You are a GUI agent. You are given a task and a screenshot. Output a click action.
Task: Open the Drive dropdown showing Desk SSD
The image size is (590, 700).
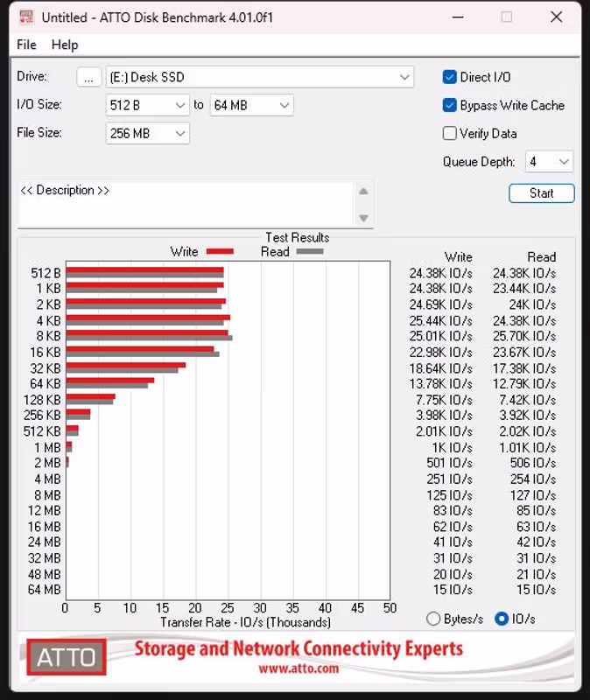tap(260, 77)
